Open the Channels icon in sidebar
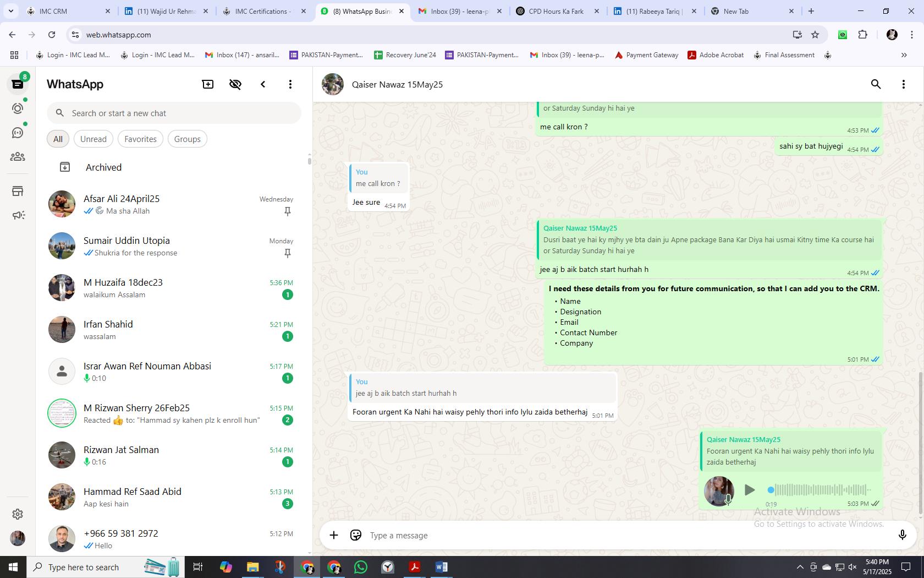The width and height of the screenshot is (924, 578). tap(18, 133)
